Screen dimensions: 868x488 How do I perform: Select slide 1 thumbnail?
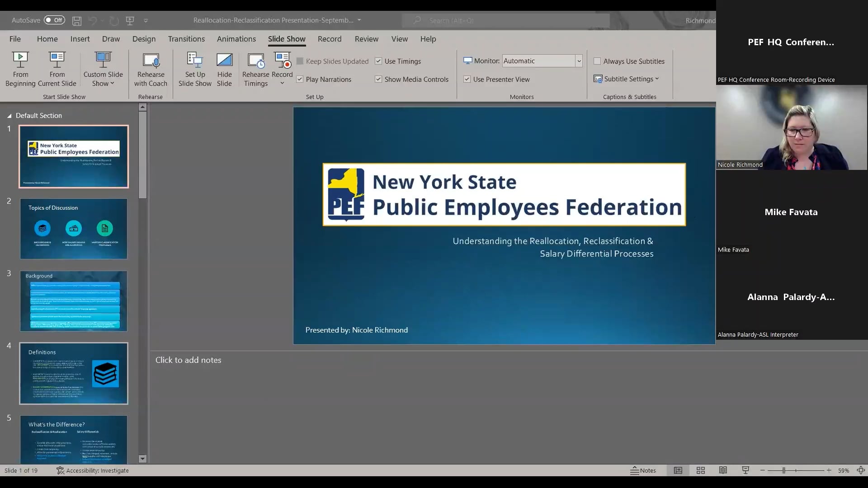coord(74,156)
